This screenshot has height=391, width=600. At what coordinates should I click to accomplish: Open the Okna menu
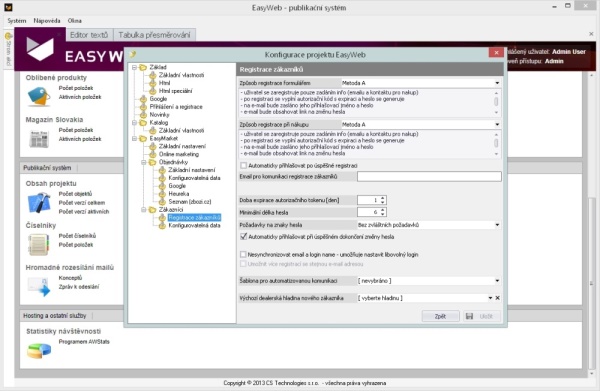click(x=75, y=21)
